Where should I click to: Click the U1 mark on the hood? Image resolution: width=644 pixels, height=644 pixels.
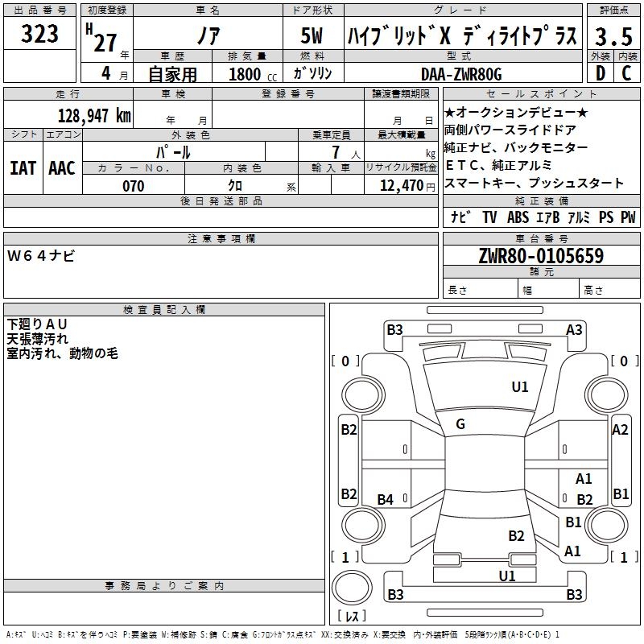519,386
